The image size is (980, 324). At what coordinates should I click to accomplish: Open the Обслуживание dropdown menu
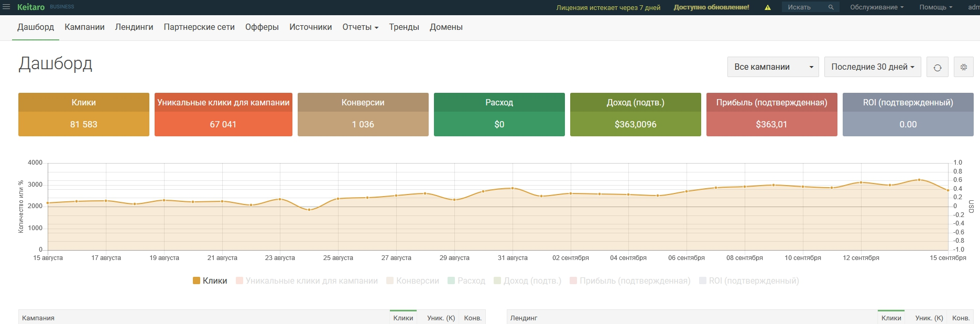coord(877,7)
